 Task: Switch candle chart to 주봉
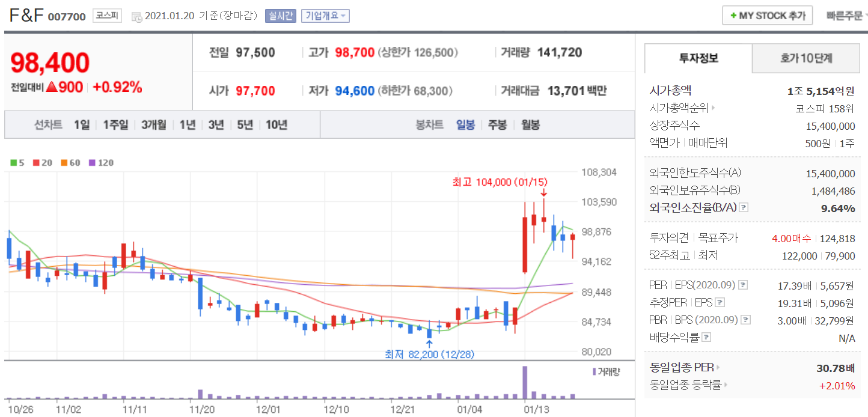coord(497,125)
